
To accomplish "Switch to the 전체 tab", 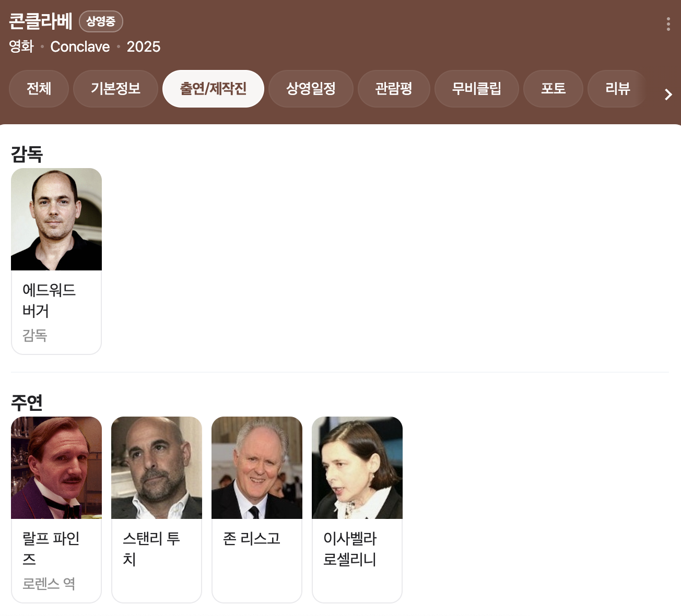I will (39, 89).
